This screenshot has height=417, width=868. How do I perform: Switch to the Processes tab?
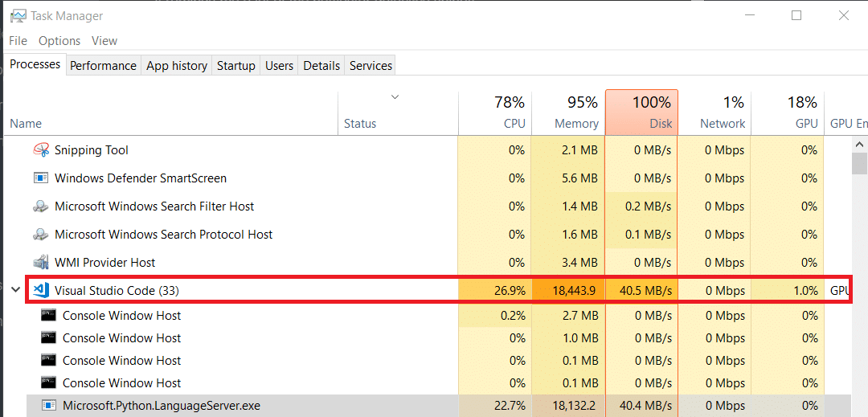35,64
